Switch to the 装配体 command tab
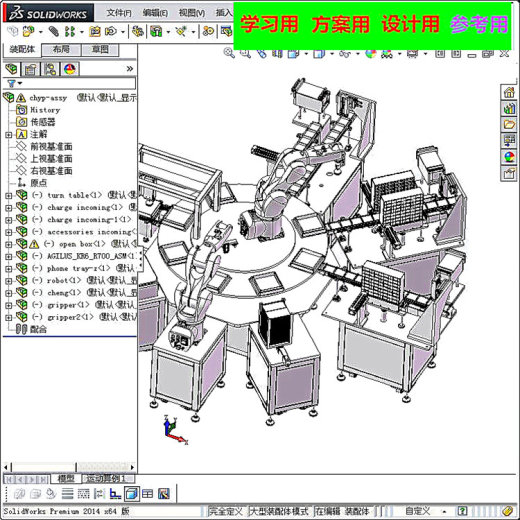This screenshot has width=520, height=520. [22, 49]
